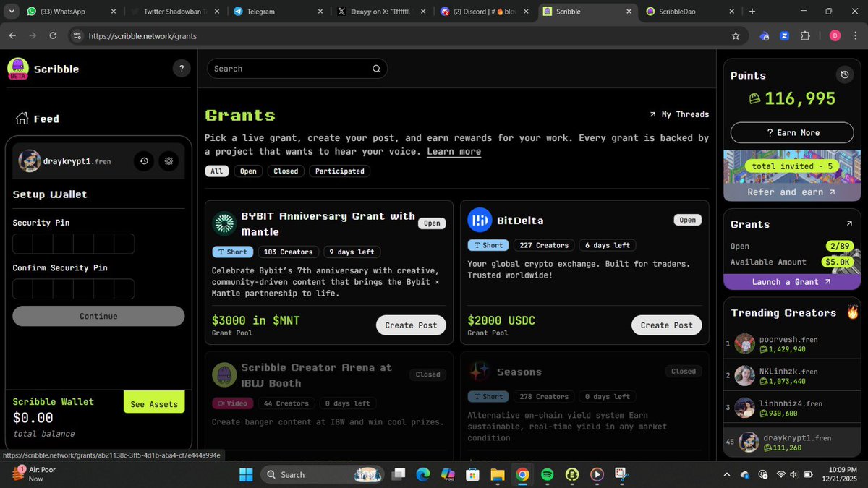Image resolution: width=868 pixels, height=488 pixels.
Task: Open poorvesh.fren trending creator
Action: click(x=792, y=343)
